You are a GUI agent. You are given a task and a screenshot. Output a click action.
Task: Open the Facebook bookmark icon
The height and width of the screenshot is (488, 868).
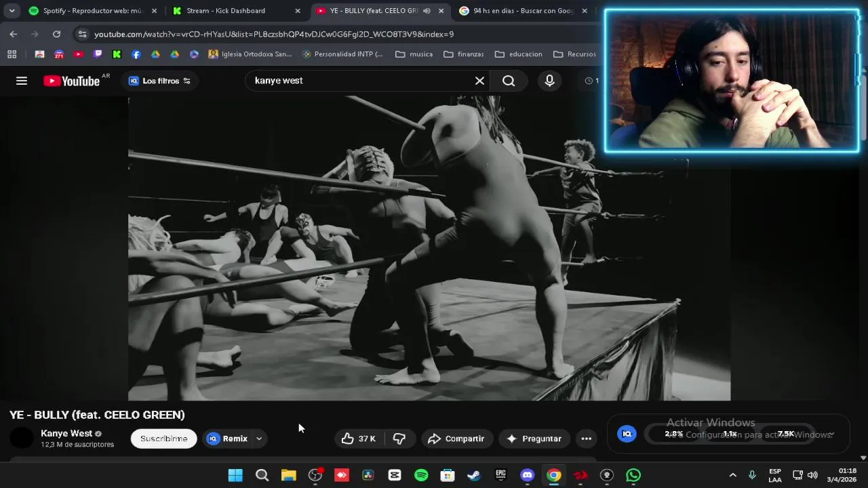point(136,54)
